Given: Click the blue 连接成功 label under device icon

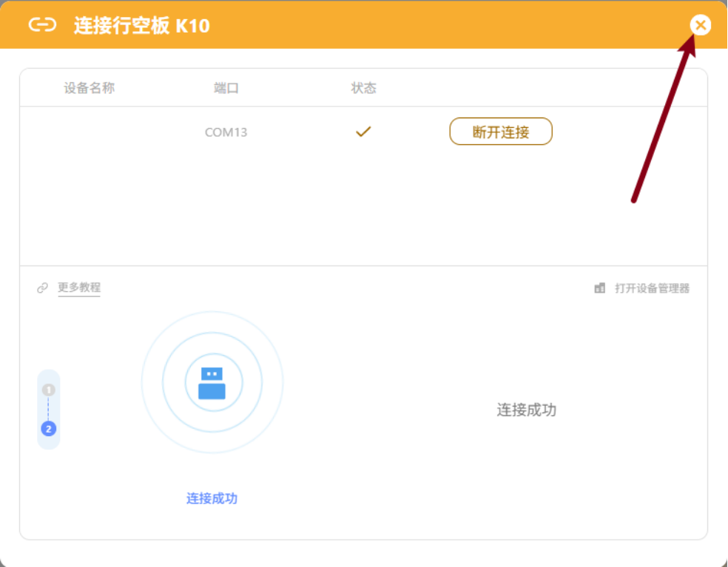Looking at the screenshot, I should [212, 498].
